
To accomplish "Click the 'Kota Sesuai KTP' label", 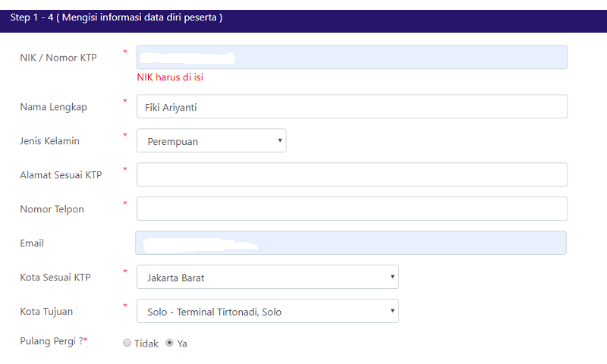I will 55,277.
